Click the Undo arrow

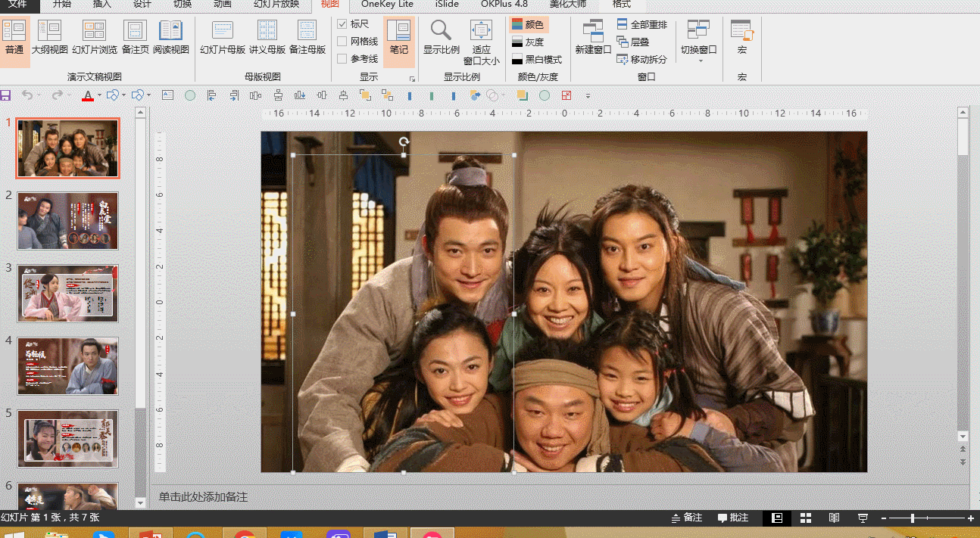27,95
